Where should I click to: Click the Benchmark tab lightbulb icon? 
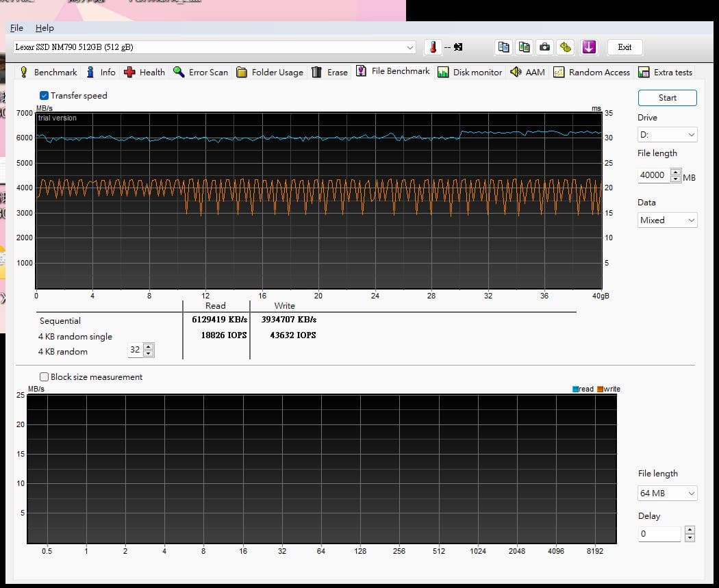pos(24,72)
